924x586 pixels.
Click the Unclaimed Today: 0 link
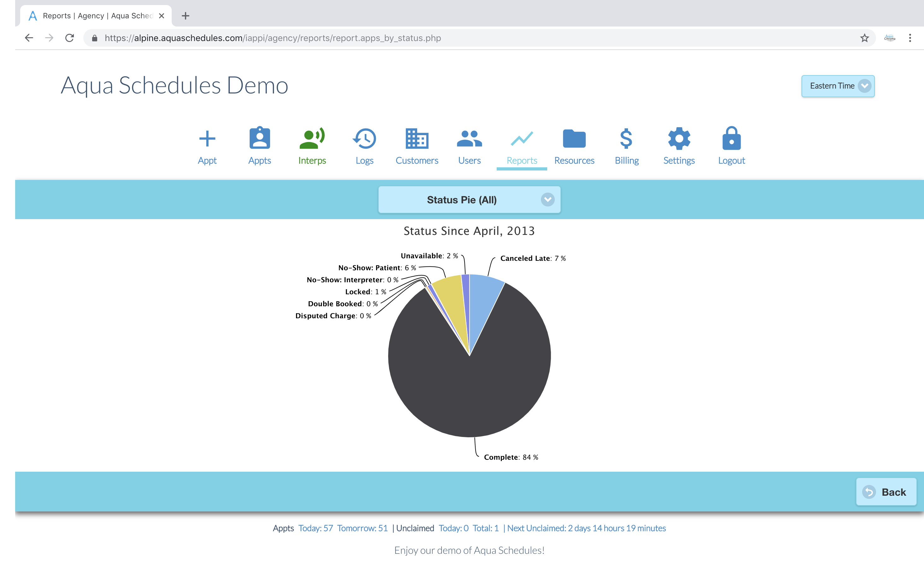pyautogui.click(x=453, y=528)
